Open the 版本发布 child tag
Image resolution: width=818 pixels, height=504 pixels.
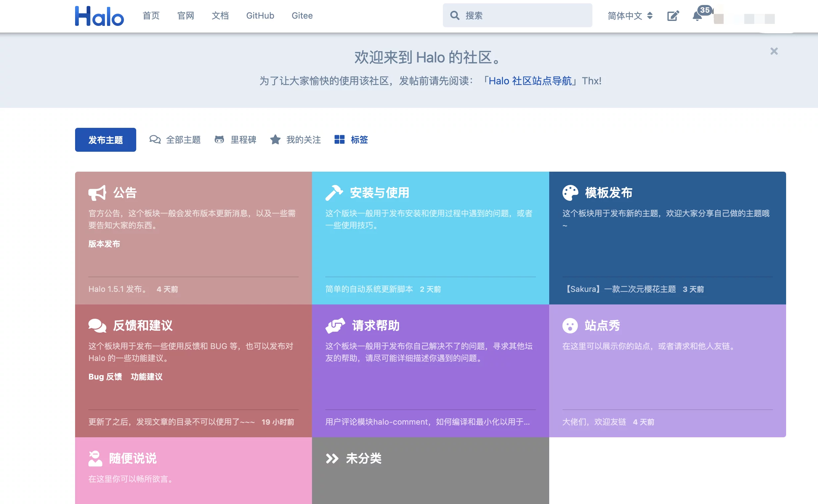pos(104,244)
